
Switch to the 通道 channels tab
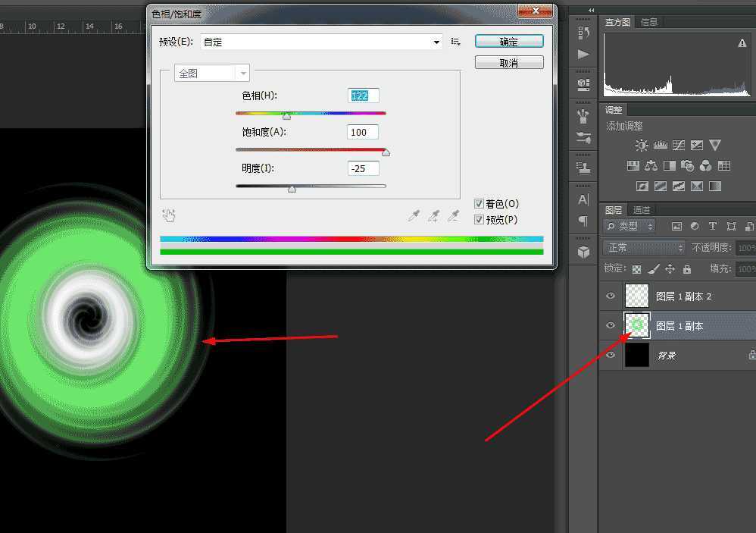(642, 209)
